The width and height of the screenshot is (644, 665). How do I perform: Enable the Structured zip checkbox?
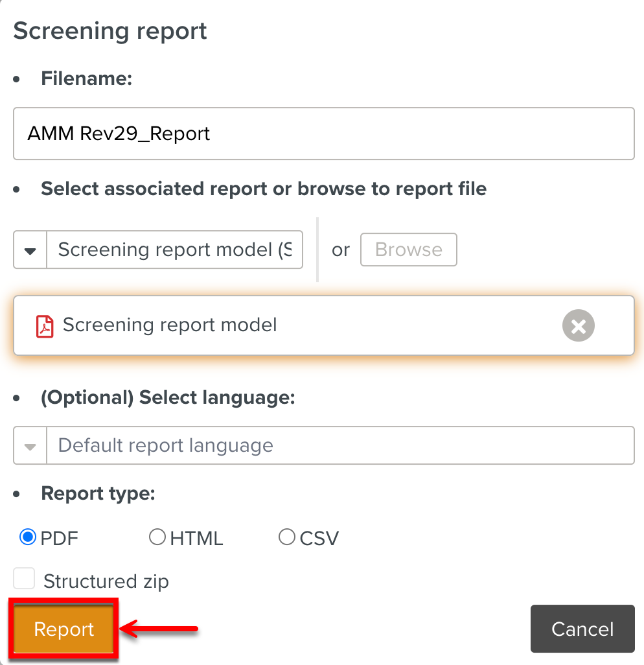click(25, 579)
